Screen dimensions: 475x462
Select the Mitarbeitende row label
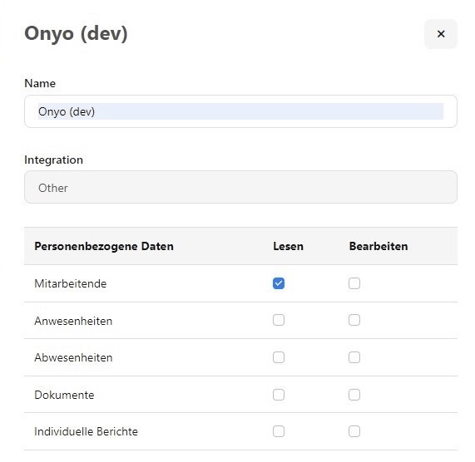70,284
